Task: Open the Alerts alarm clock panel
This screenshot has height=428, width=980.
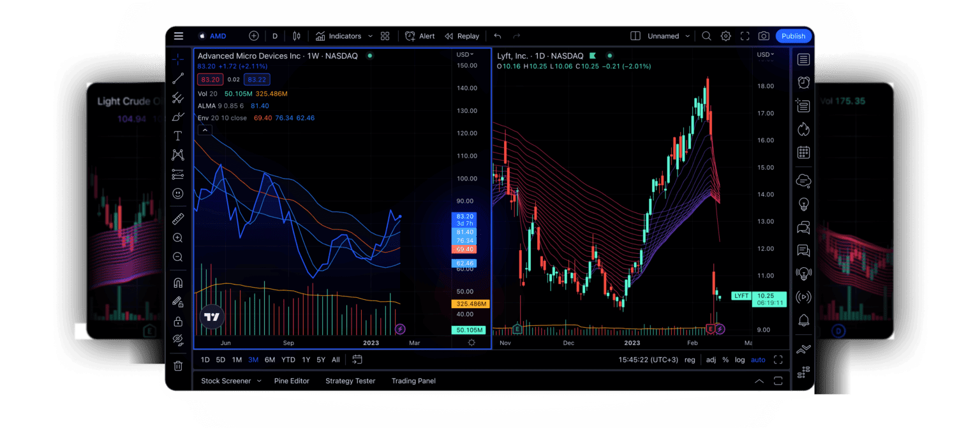Action: [803, 82]
